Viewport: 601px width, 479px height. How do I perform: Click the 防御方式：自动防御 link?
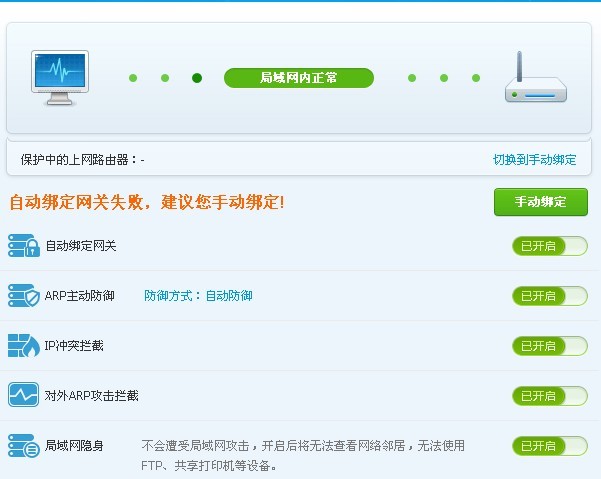[198, 296]
